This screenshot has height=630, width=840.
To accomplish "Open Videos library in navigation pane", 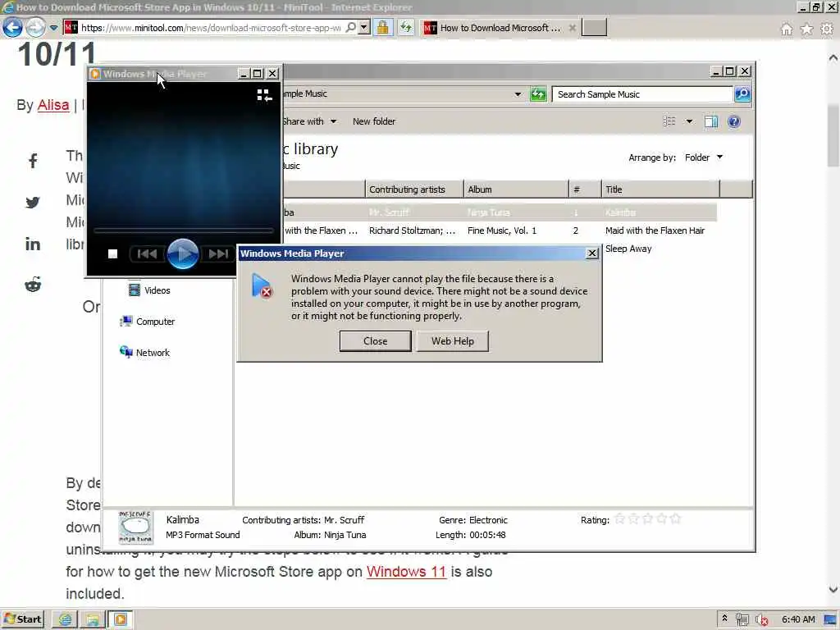I will (149, 290).
